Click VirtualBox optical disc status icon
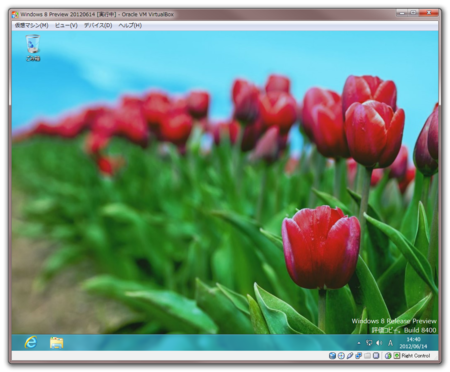This screenshot has width=450, height=372. [x=341, y=356]
